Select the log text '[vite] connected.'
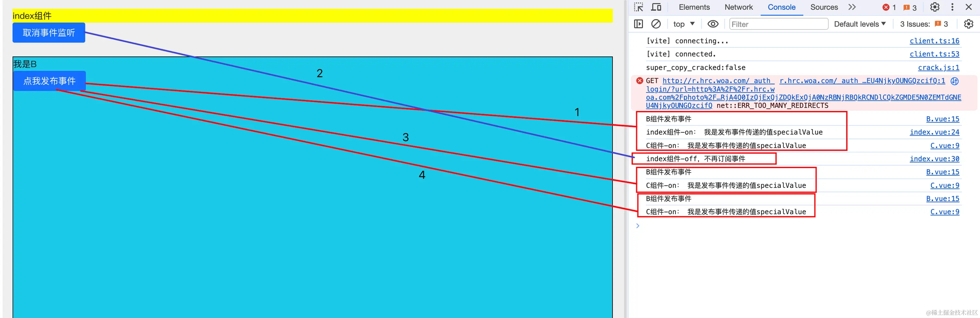 coord(681,54)
